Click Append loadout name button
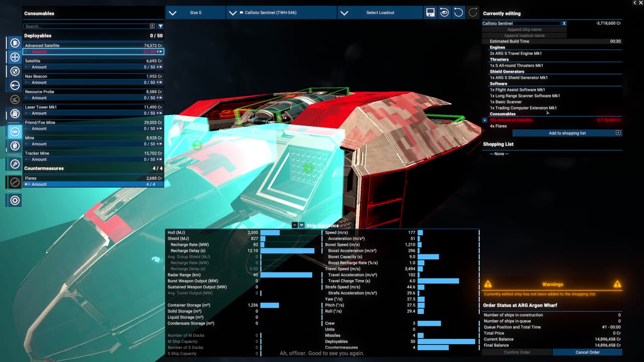 click(524, 36)
